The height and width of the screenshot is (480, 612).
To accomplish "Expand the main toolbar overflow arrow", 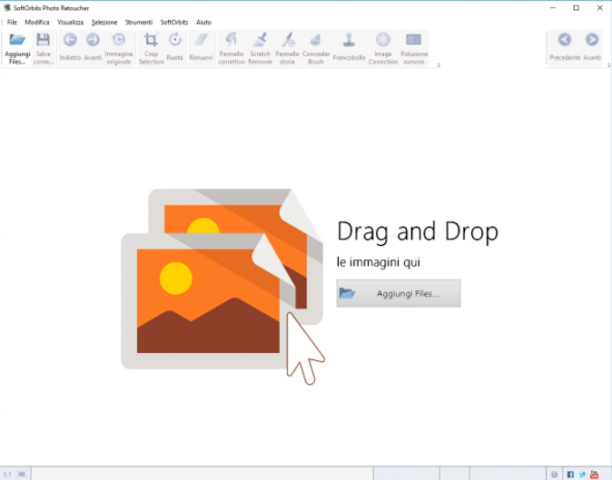I will point(439,65).
